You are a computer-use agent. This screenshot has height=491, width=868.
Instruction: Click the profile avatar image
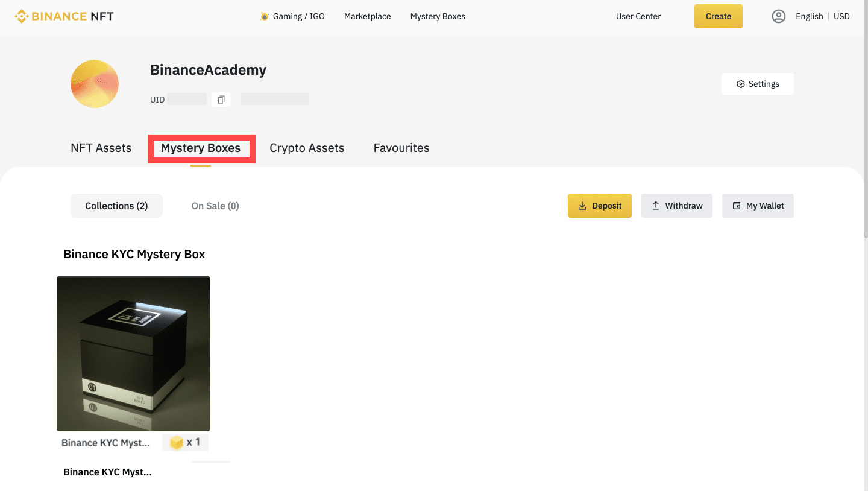click(95, 84)
